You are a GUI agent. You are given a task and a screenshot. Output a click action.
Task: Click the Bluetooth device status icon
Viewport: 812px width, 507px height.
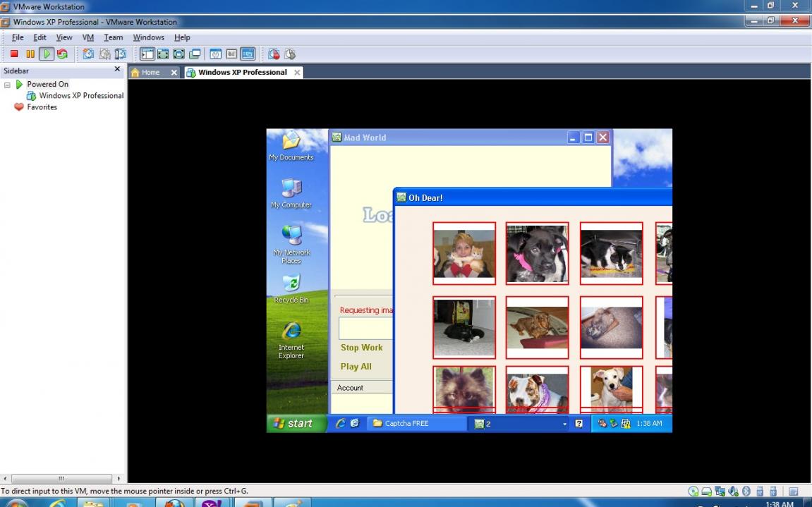(x=746, y=491)
